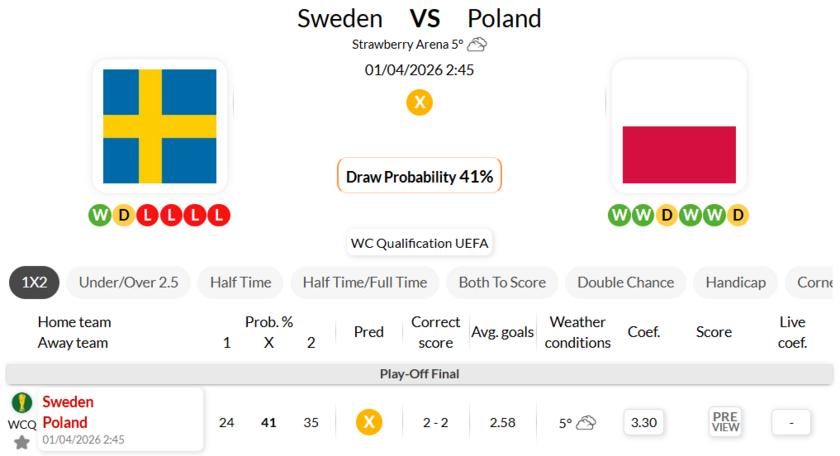Click Sweden's first green W form badge
840x456 pixels.
(x=99, y=215)
